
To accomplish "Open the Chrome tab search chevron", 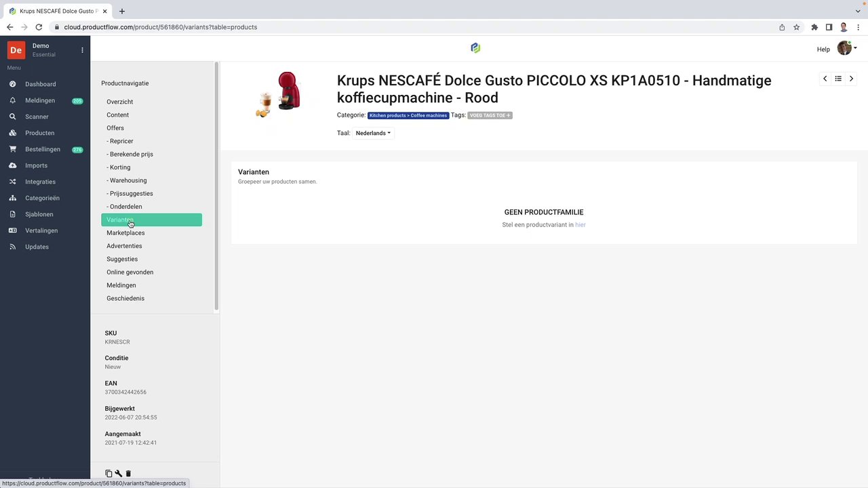I will click(x=858, y=11).
